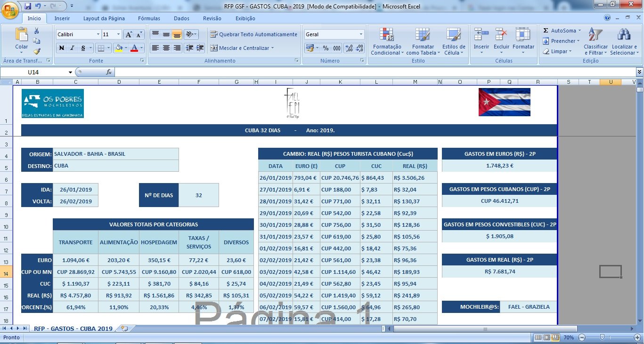Open Formatação Condicional menu
Viewport: 644px width, 344px height.
(x=386, y=42)
